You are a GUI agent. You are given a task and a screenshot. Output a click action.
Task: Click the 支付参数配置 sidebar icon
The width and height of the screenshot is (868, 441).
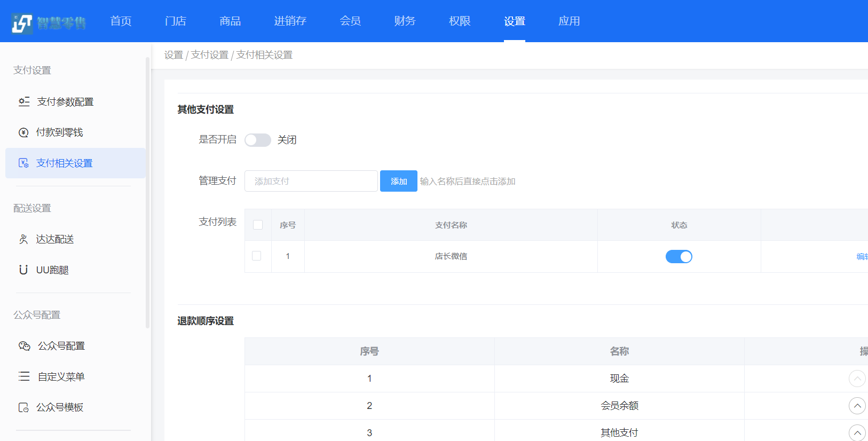pyautogui.click(x=24, y=101)
